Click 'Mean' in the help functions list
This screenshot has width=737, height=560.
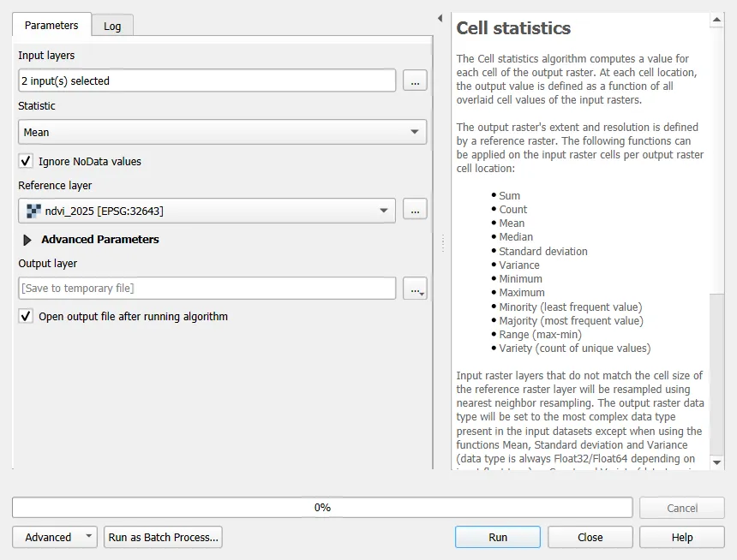(512, 223)
